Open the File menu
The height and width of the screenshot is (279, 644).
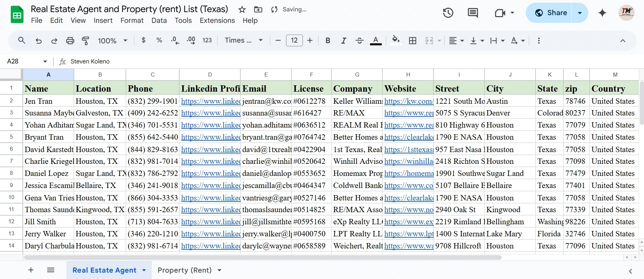click(37, 20)
